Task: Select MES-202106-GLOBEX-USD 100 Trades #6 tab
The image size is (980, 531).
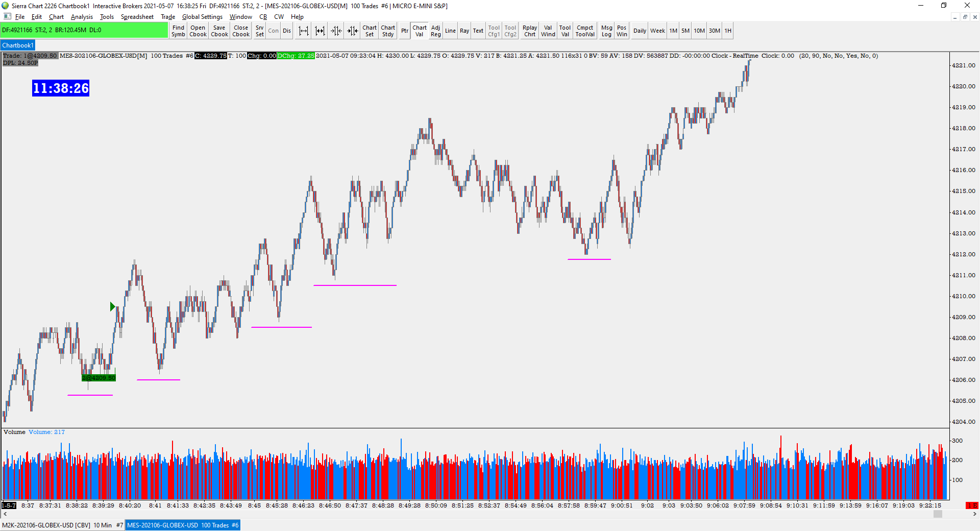Action: (x=183, y=525)
